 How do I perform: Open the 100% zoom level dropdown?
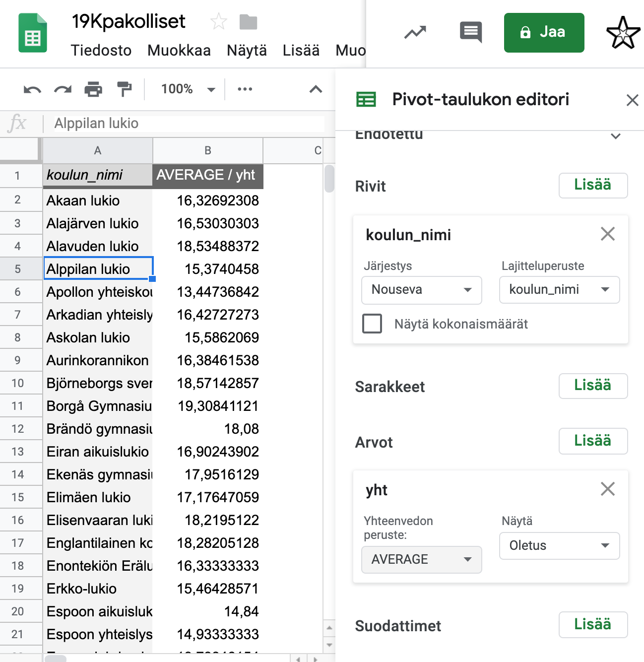pos(188,89)
